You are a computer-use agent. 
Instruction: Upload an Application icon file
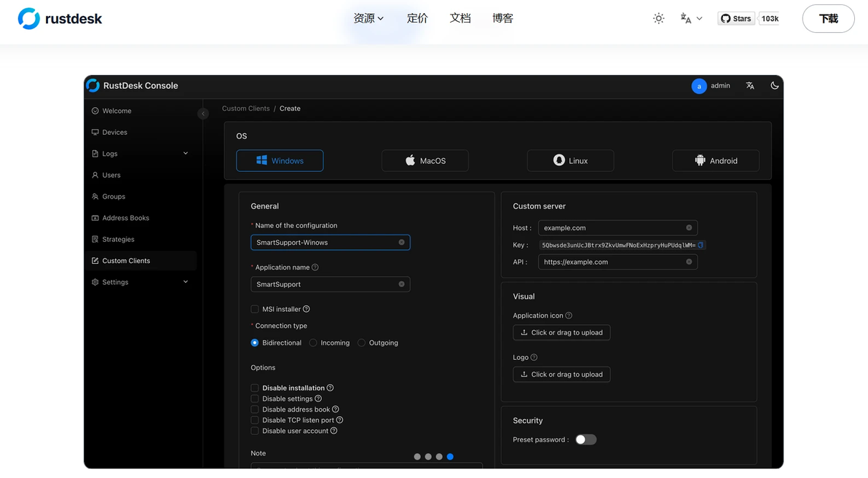click(561, 332)
